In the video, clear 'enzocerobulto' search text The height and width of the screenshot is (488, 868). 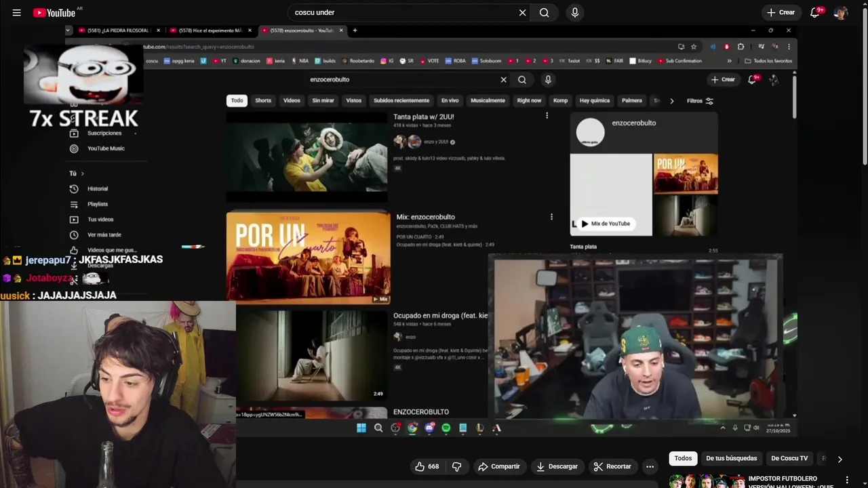(x=503, y=79)
